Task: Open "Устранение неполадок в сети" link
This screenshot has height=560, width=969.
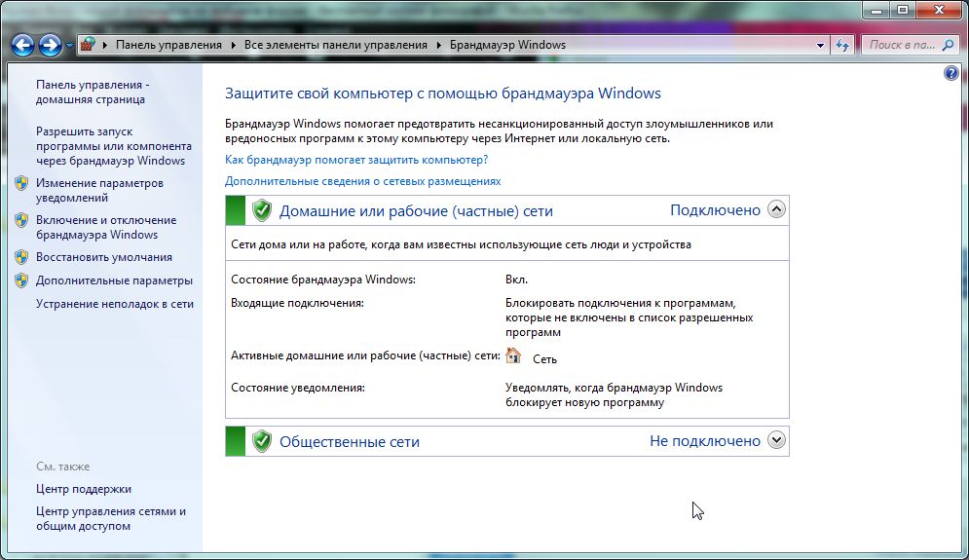Action: tap(115, 304)
